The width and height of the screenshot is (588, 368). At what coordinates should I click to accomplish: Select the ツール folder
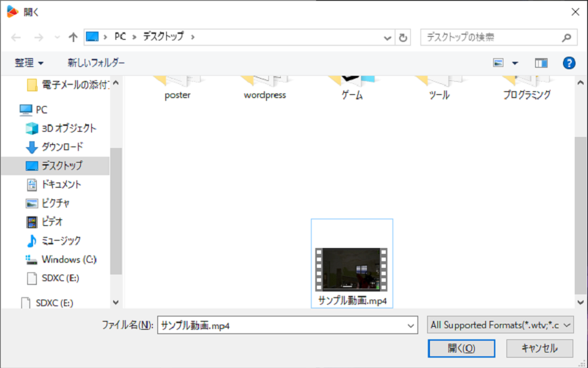[439, 88]
